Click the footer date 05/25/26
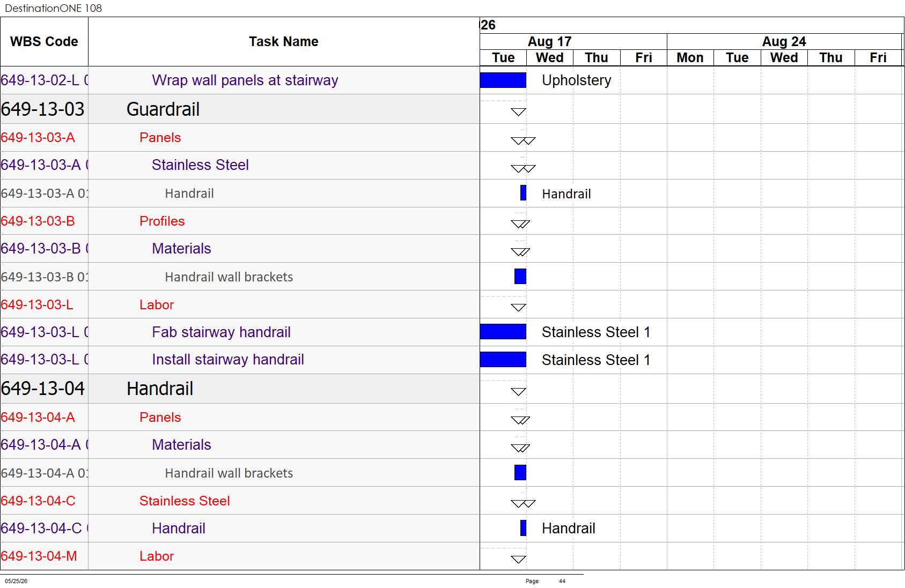The height and width of the screenshot is (588, 905). [16, 581]
